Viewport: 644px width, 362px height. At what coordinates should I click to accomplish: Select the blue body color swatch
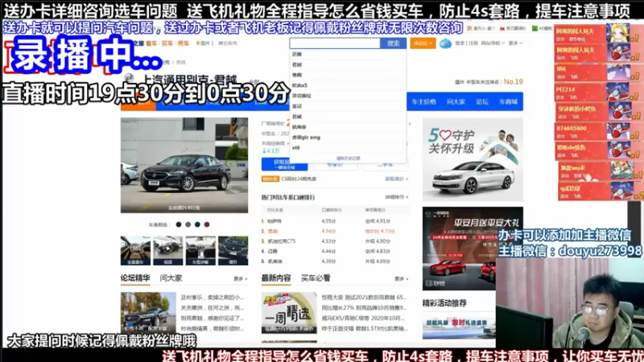[x=197, y=224]
